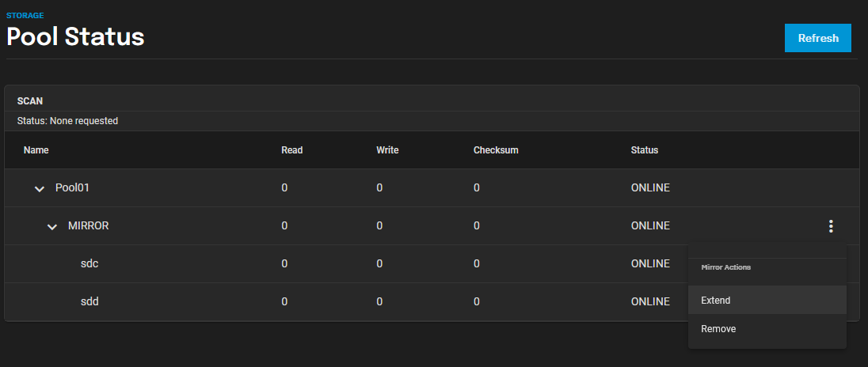Click the Checksum column header
This screenshot has height=367, width=868.
click(x=496, y=149)
